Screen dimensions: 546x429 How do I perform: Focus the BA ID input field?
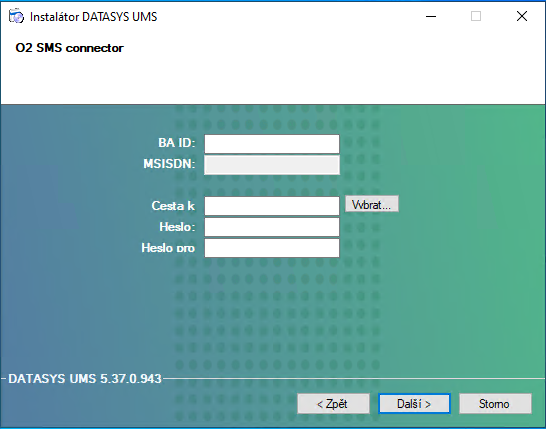point(272,144)
